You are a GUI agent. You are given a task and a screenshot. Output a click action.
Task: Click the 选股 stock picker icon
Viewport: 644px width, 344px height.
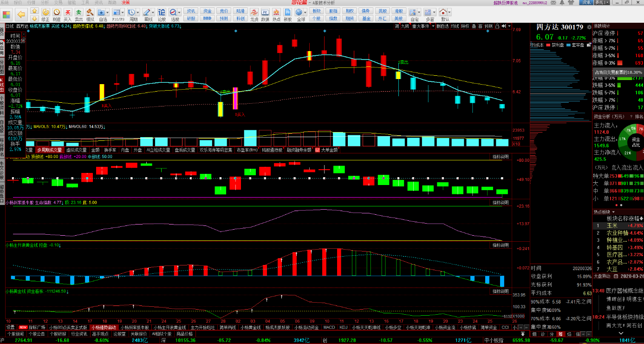coord(174,12)
